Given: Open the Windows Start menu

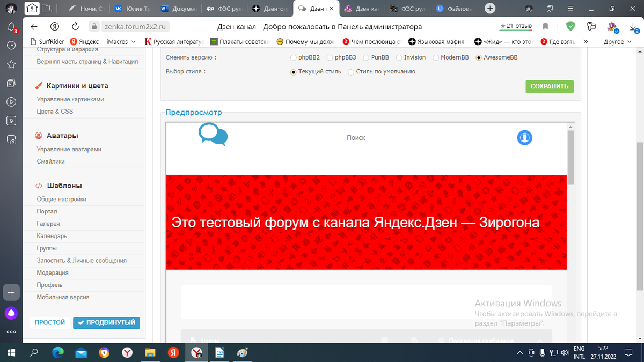Looking at the screenshot, I should (11, 352).
